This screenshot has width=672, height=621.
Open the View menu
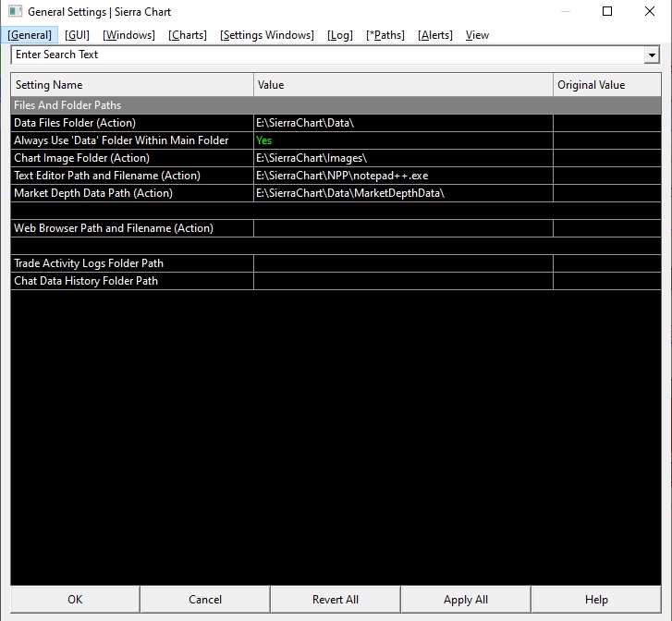pyautogui.click(x=477, y=35)
